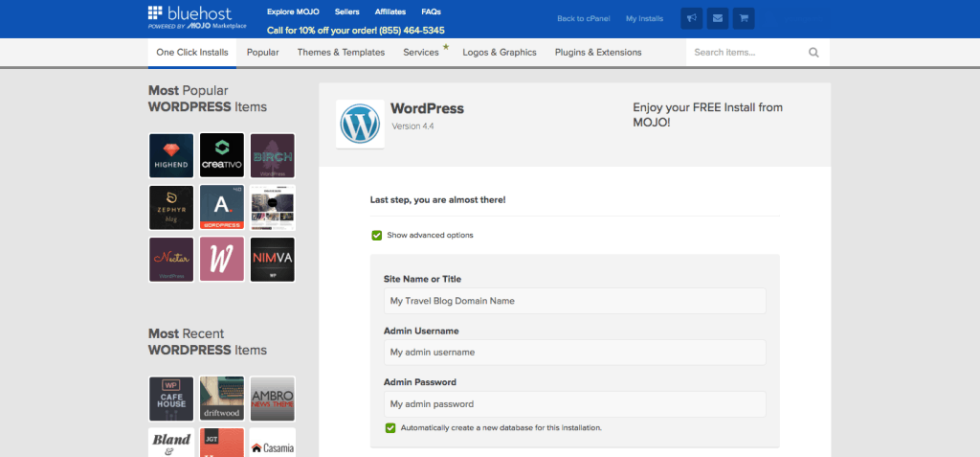980x457 pixels.
Task: Select the One Click Installs tab
Action: coord(192,53)
